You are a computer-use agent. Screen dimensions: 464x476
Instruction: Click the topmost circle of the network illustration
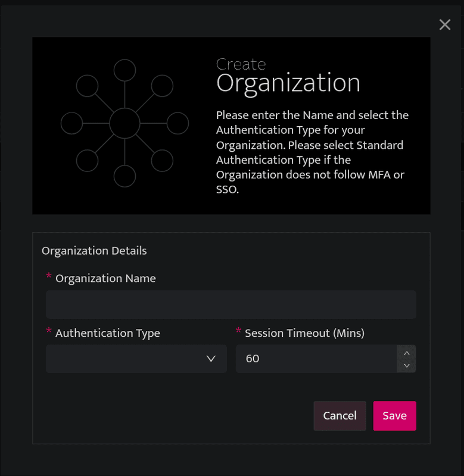pos(124,70)
